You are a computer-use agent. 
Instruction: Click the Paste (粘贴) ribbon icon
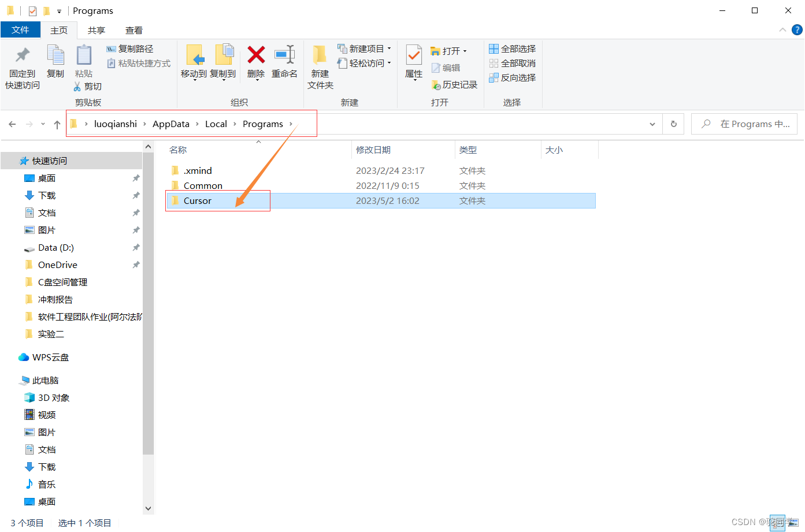tap(84, 55)
